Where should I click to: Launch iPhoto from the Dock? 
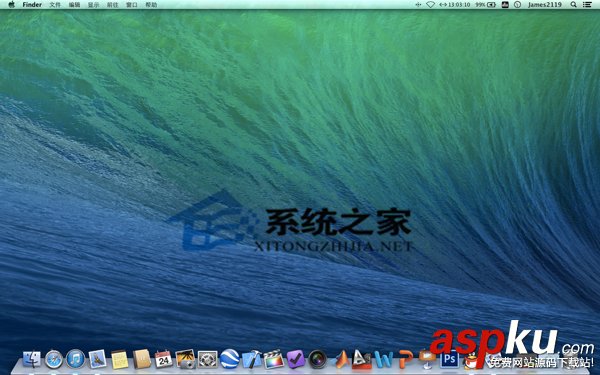click(186, 359)
